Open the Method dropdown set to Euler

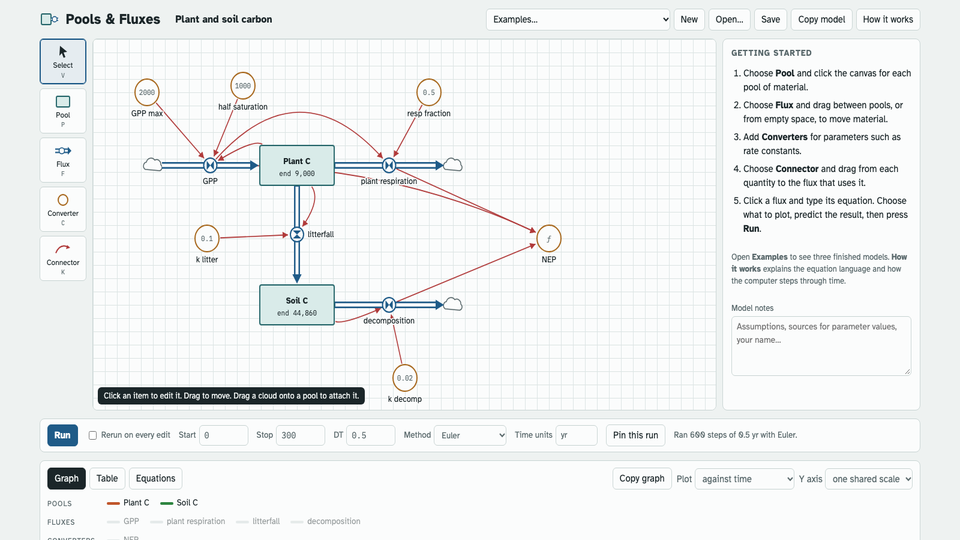[x=470, y=435]
